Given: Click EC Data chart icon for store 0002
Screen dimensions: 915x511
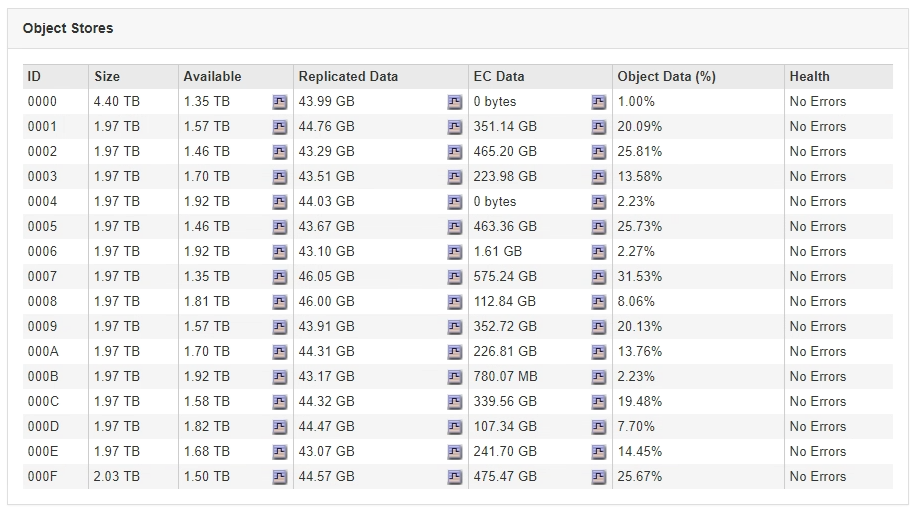Looking at the screenshot, I should tap(599, 152).
